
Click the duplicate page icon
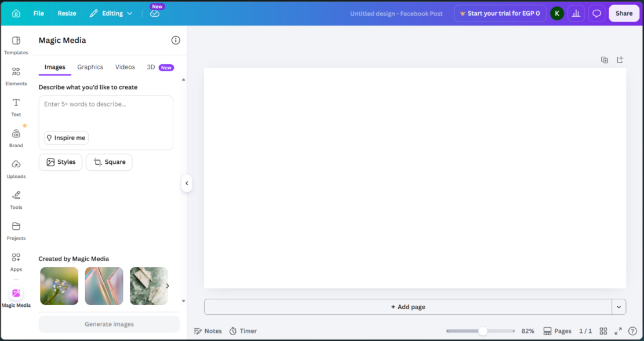(x=605, y=60)
